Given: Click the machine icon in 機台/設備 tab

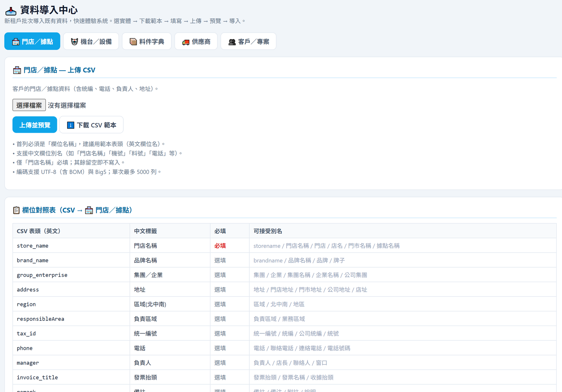Looking at the screenshot, I should tap(74, 42).
